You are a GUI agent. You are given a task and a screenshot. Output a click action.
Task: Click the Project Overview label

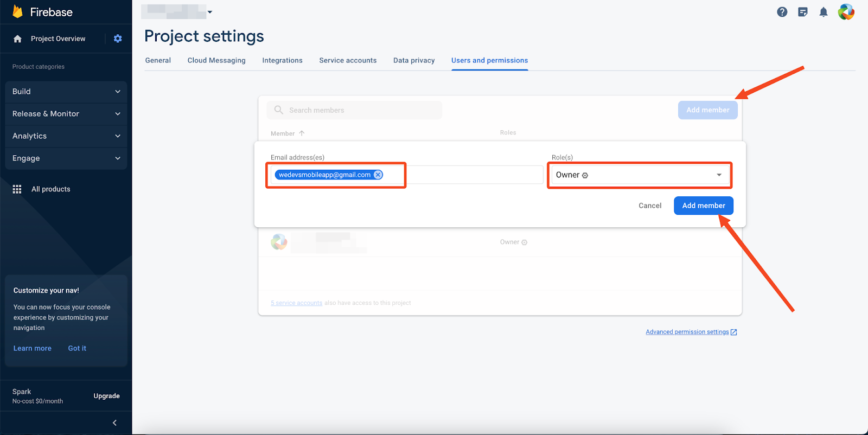(x=58, y=39)
